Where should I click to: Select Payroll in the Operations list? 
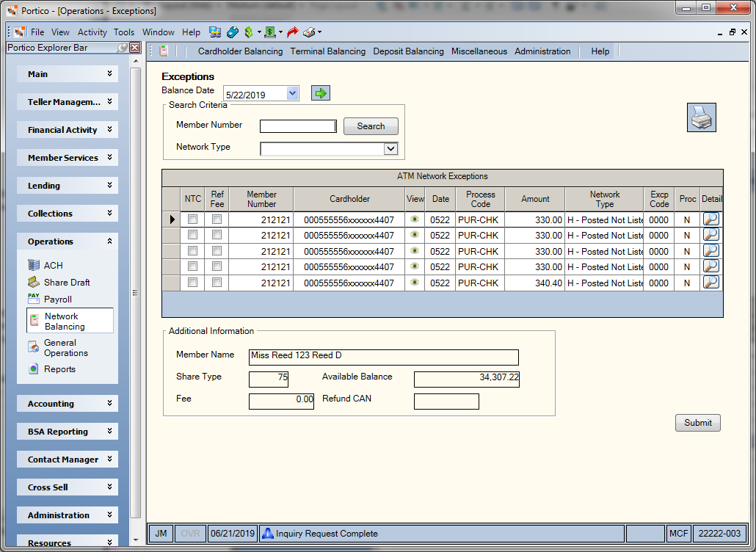pos(50,299)
